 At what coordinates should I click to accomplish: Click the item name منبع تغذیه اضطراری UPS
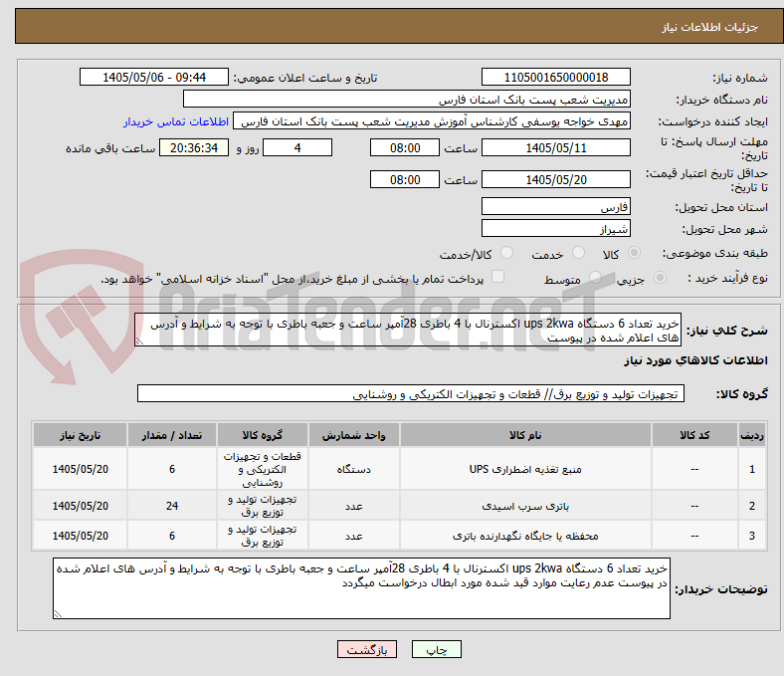525,469
